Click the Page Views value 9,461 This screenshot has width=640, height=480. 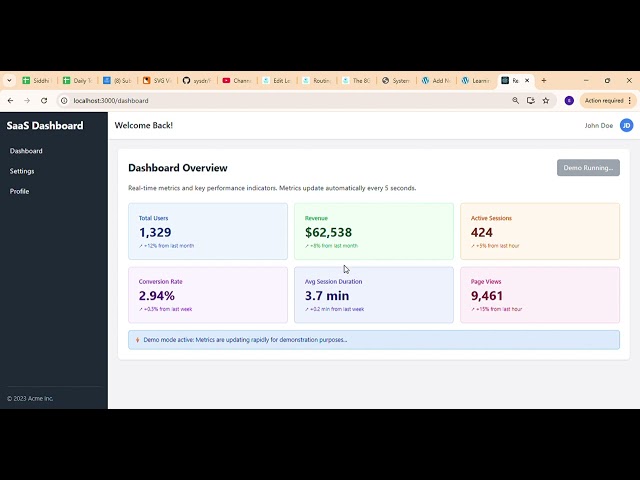[487, 296]
